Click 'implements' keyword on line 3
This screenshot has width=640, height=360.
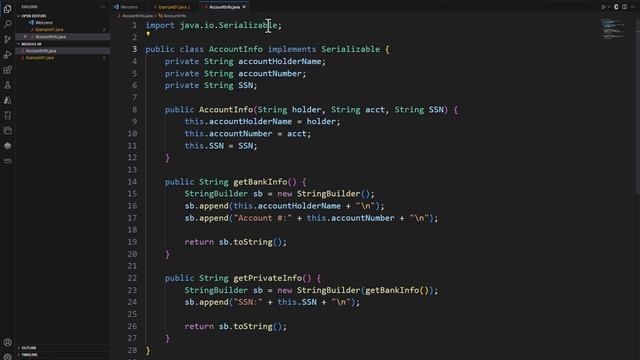(292, 49)
